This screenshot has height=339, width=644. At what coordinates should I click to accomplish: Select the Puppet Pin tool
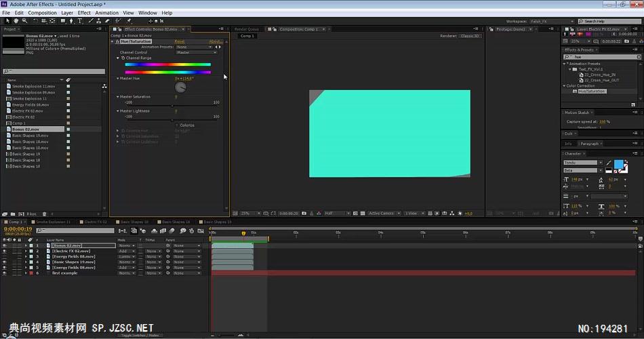[129, 20]
